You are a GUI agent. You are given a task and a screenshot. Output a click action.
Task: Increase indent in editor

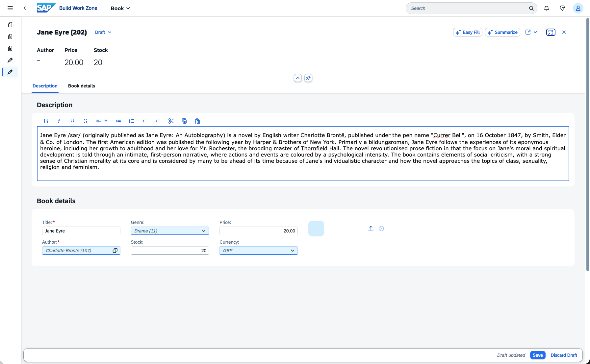pos(158,121)
